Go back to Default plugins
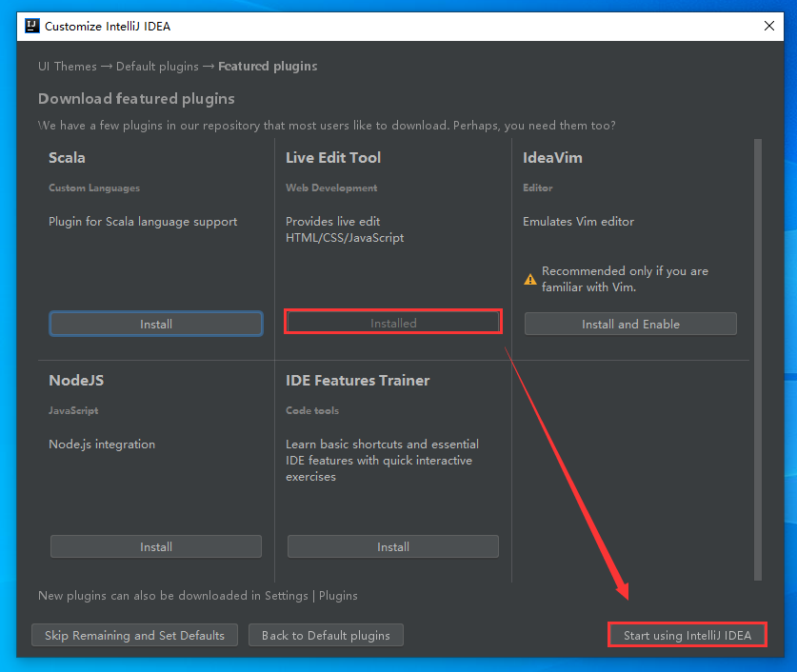Viewport: 797px width, 672px height. pos(326,636)
